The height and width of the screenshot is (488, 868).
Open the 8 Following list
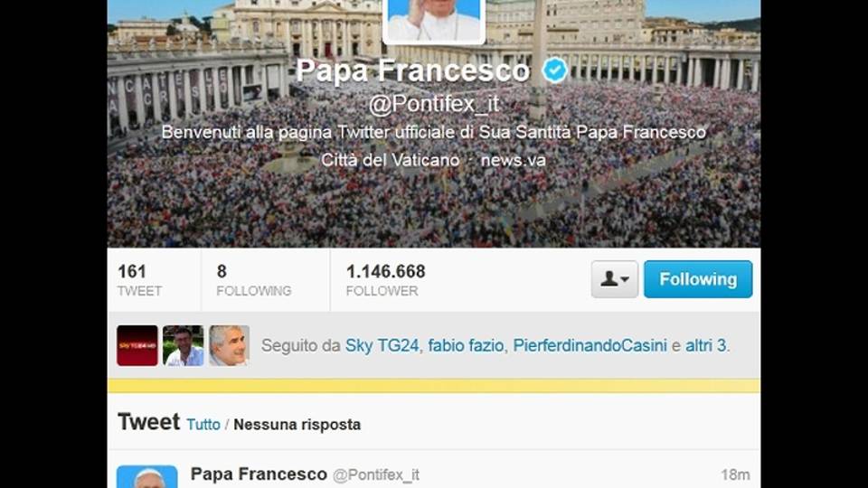(x=253, y=280)
